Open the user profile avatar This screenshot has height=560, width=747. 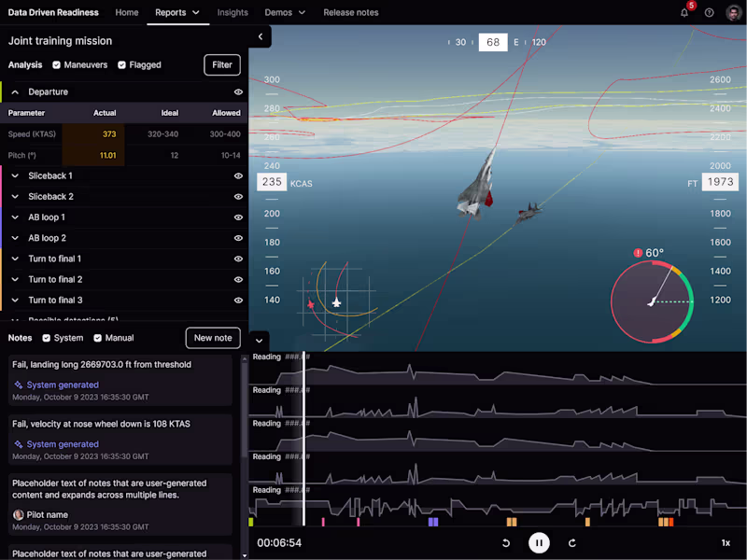pyautogui.click(x=733, y=12)
